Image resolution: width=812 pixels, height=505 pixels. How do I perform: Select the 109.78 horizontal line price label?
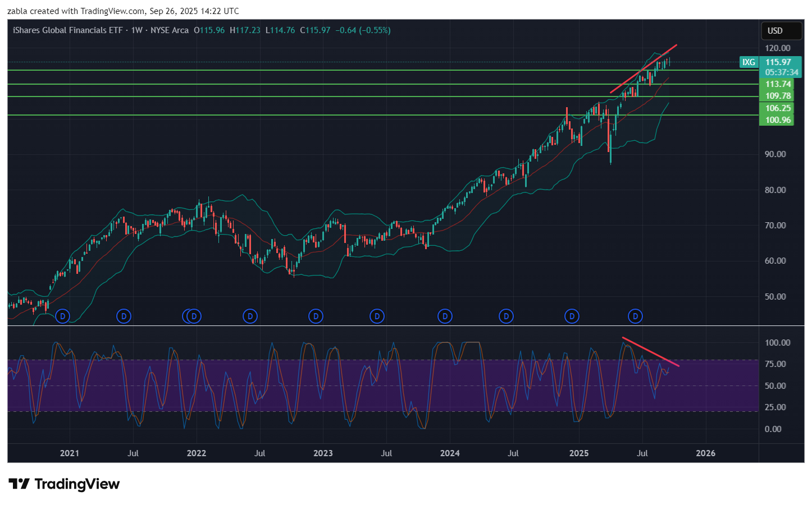[778, 96]
